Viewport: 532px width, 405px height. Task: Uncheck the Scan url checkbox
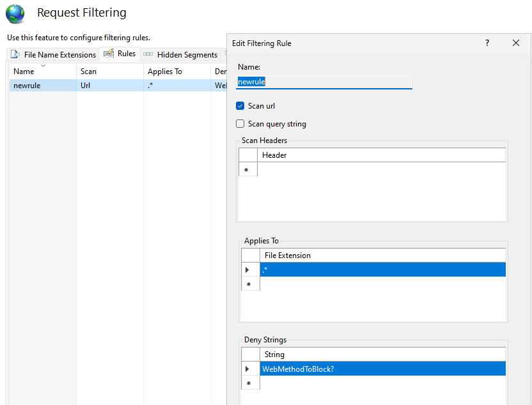(x=240, y=105)
